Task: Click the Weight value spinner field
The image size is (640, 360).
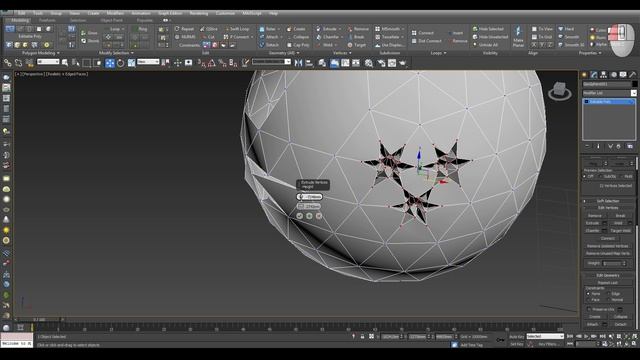Action: point(614,264)
